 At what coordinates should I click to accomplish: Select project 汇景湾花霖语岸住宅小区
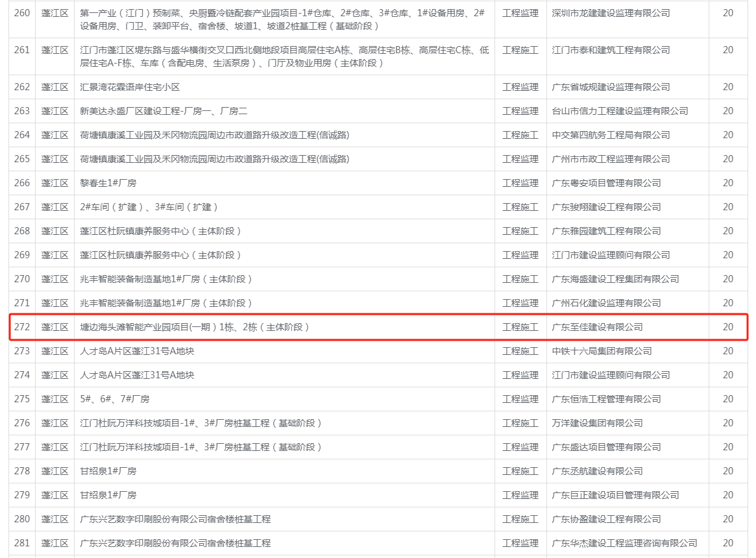pyautogui.click(x=130, y=88)
